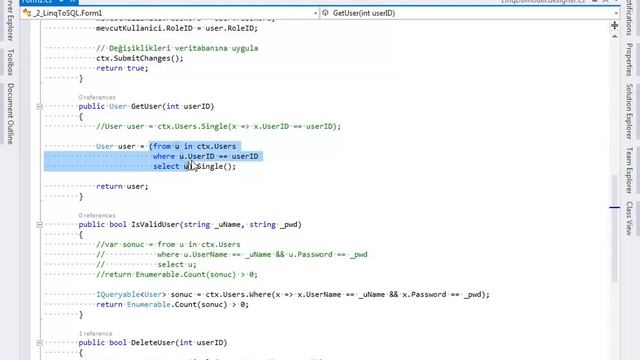Open the Properties side tab
The height and width of the screenshot is (360, 640).
coord(629,60)
